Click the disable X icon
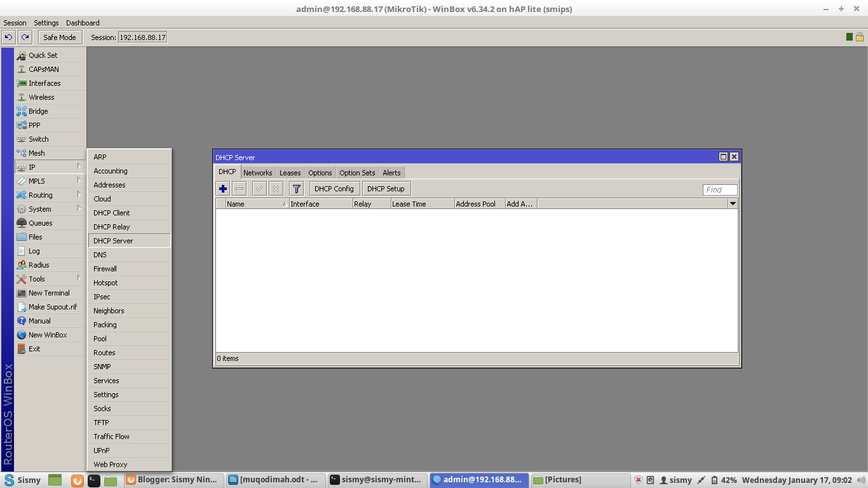Image resolution: width=868 pixels, height=488 pixels. (276, 189)
